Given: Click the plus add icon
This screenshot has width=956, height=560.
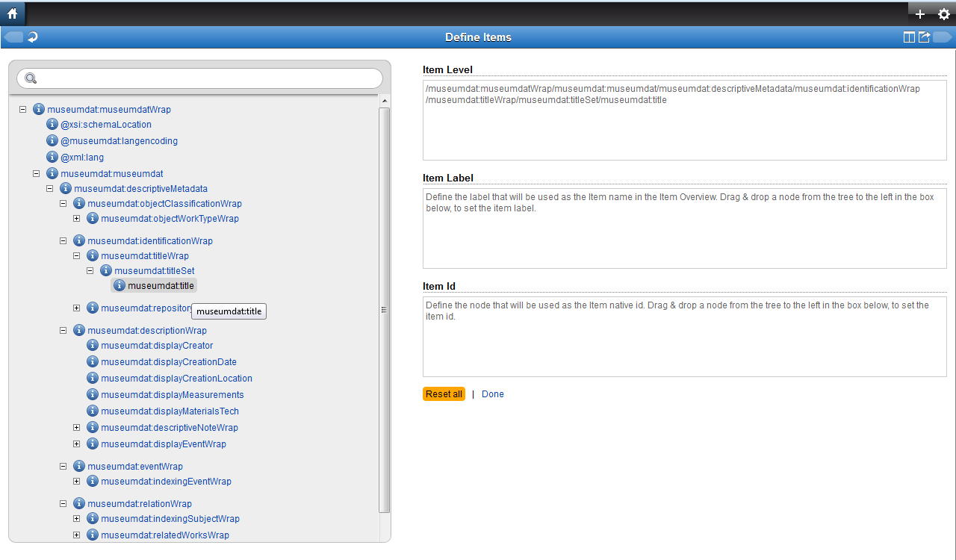Looking at the screenshot, I should tap(920, 14).
